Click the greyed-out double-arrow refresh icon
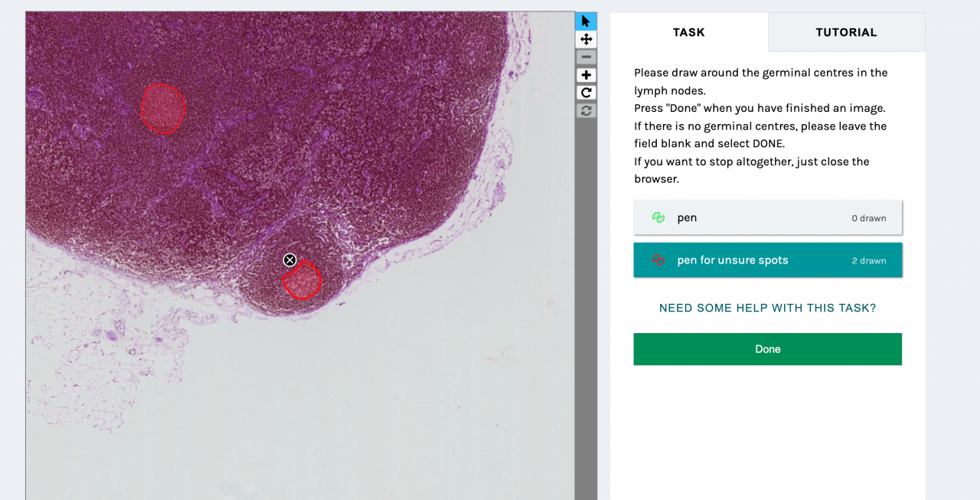 (586, 110)
